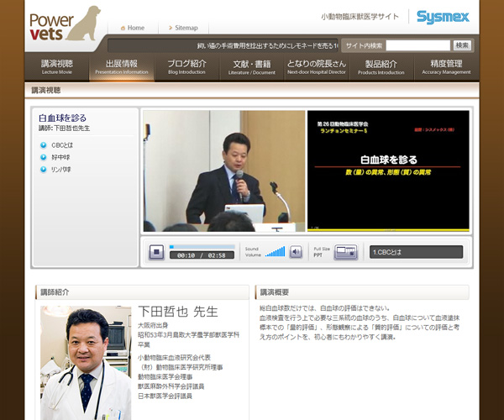Click the site search input field
The height and width of the screenshot is (420, 504).
417,45
